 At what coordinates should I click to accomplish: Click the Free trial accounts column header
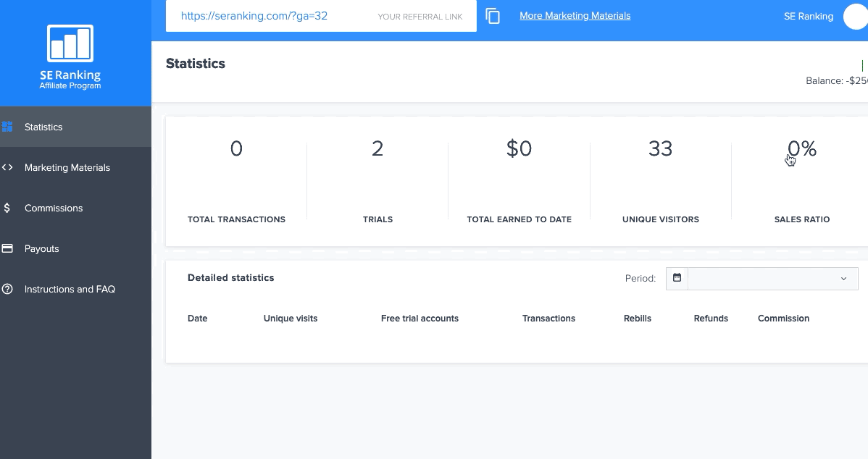pyautogui.click(x=420, y=318)
